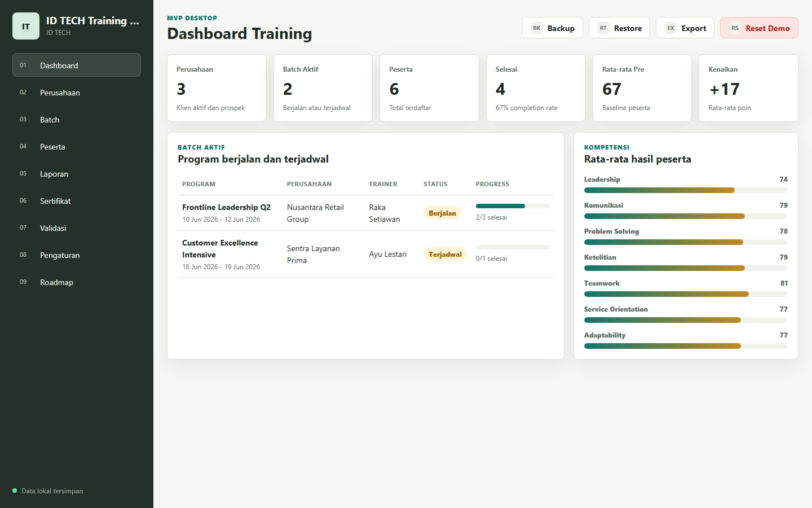Viewport: 812px width, 508px height.
Task: Click the EX badge icon on Export
Action: [670, 28]
